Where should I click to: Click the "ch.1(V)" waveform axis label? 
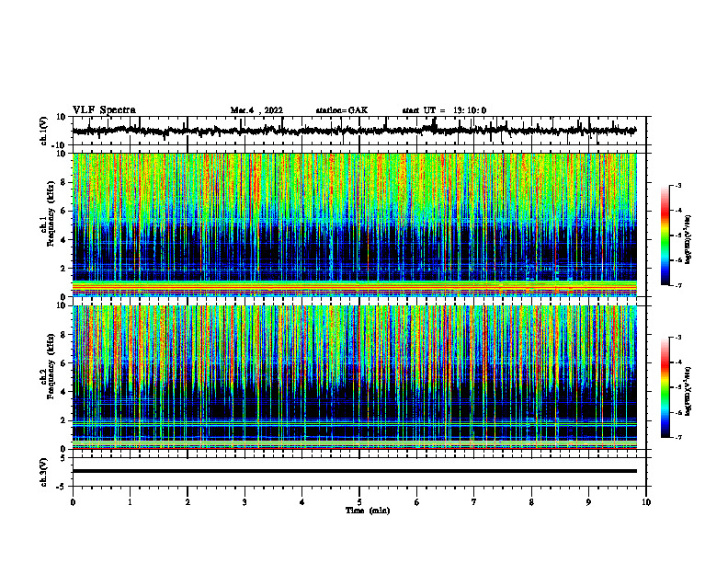(x=44, y=131)
